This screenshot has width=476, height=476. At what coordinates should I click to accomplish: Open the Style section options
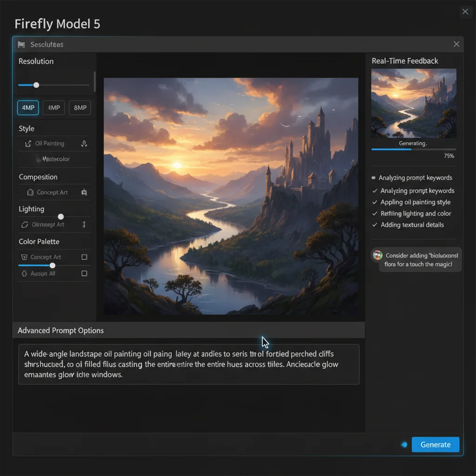26,128
